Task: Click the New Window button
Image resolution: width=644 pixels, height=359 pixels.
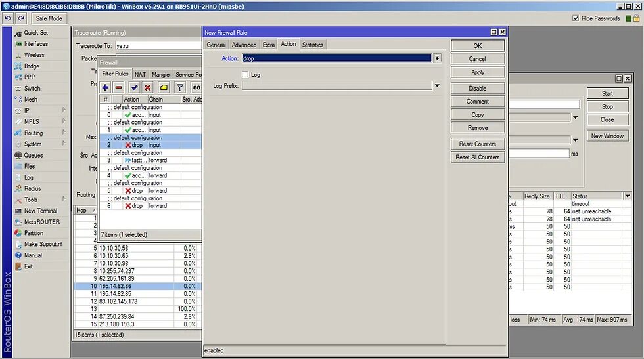Action: pos(607,136)
